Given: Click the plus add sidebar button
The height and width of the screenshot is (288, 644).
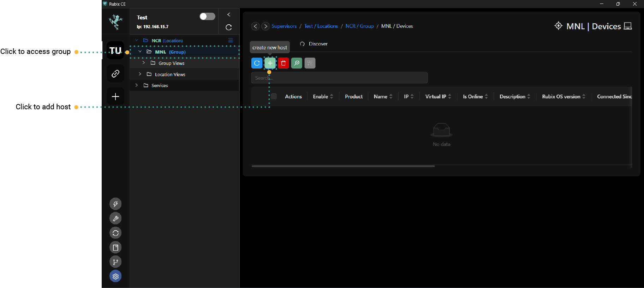Looking at the screenshot, I should 115,97.
